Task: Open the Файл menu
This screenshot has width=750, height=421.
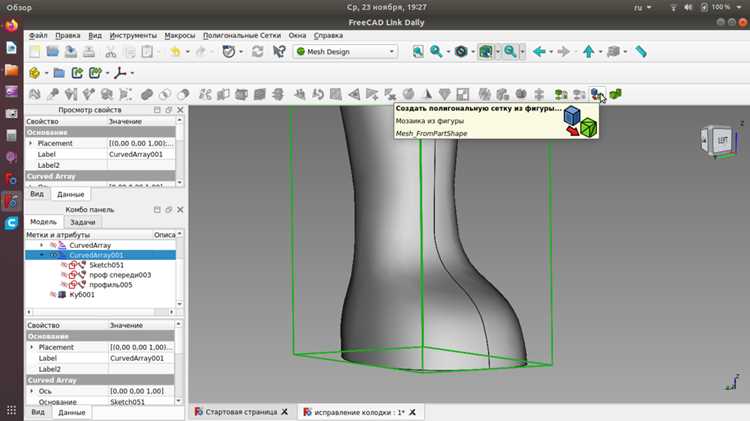Action: pyautogui.click(x=38, y=35)
